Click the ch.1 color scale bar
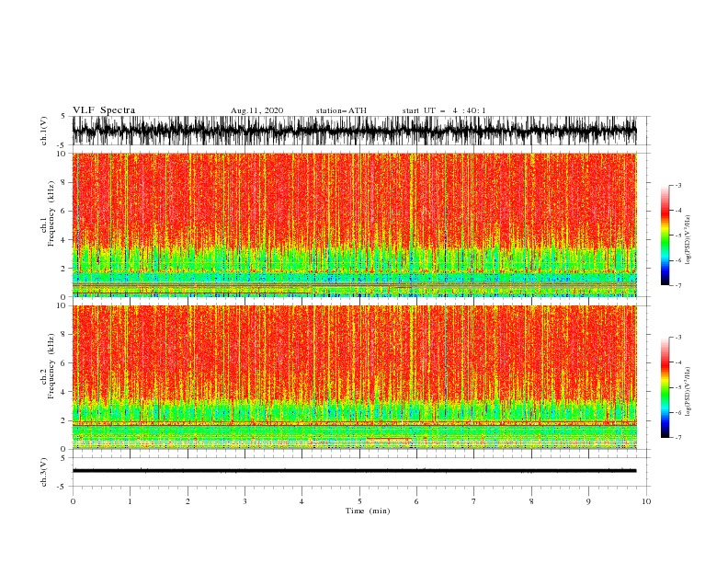This screenshot has width=728, height=563. point(665,236)
